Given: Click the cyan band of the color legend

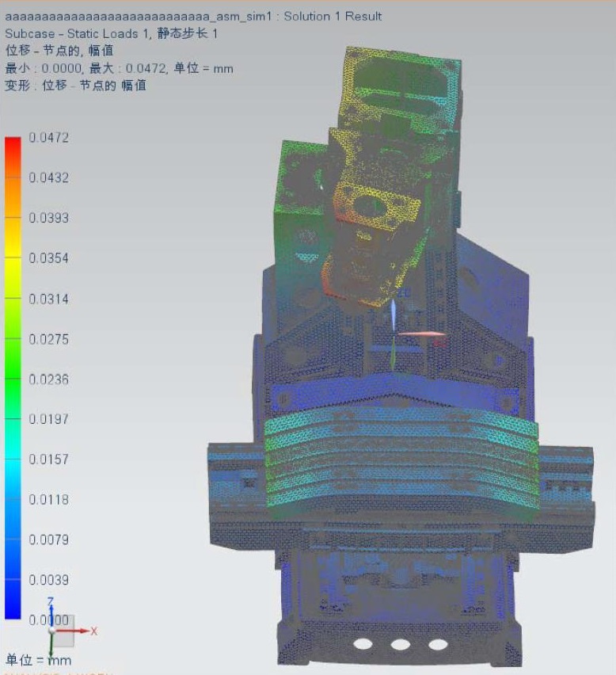Looking at the screenshot, I should click(x=13, y=467).
